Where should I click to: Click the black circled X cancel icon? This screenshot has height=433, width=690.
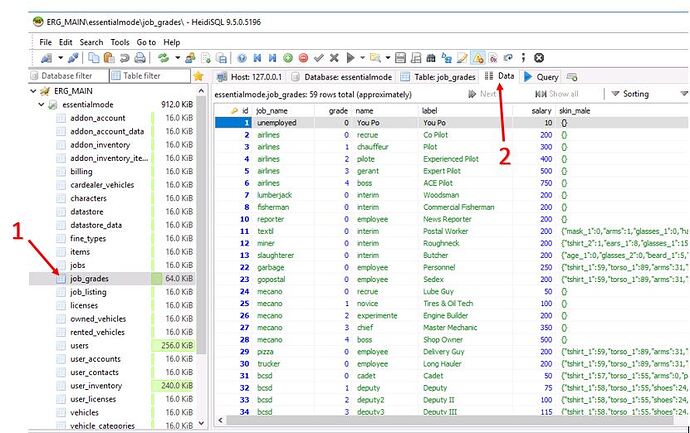click(x=539, y=58)
